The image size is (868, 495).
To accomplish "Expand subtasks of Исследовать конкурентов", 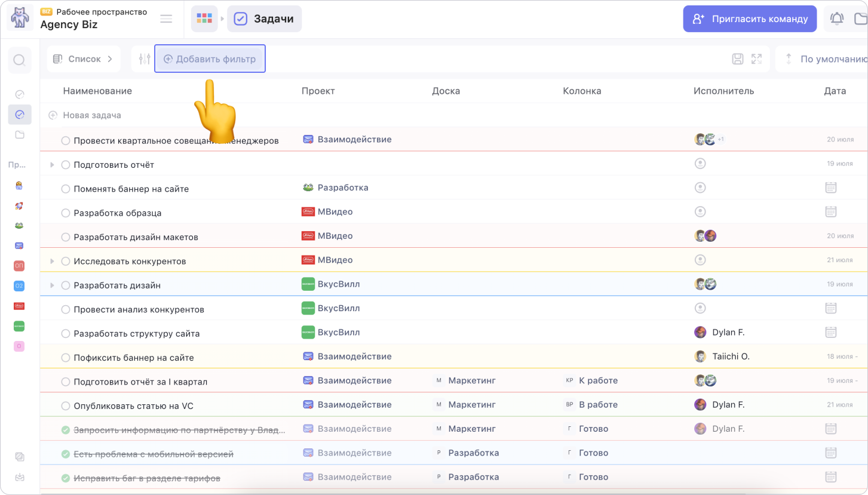I will pos(52,261).
